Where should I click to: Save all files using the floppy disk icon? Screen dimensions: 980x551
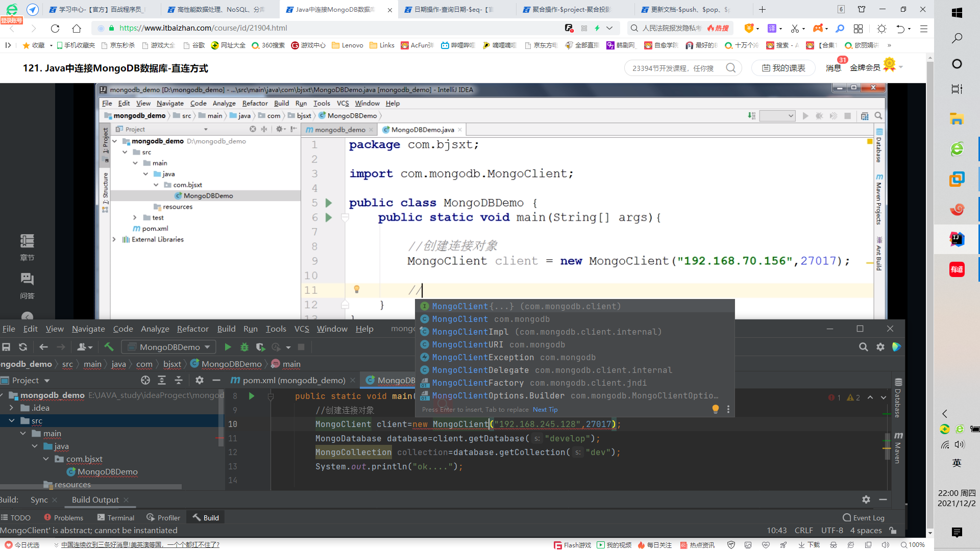6,347
